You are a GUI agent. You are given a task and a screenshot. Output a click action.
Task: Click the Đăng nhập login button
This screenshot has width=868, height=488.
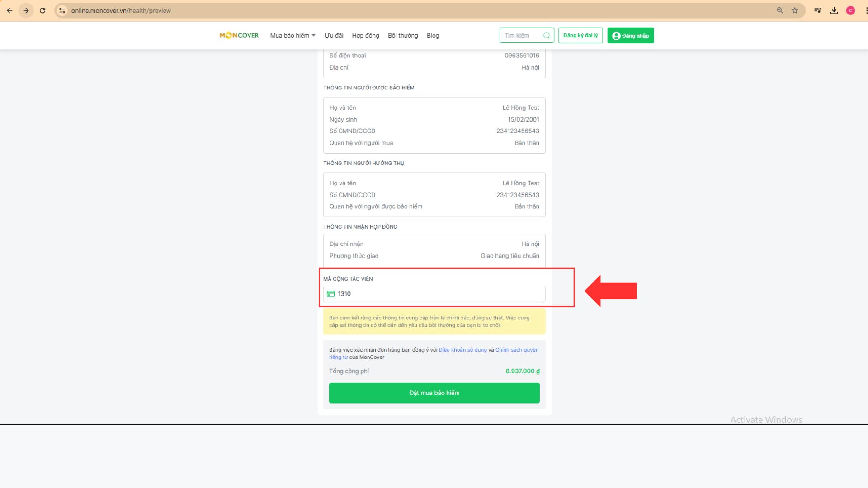point(630,35)
